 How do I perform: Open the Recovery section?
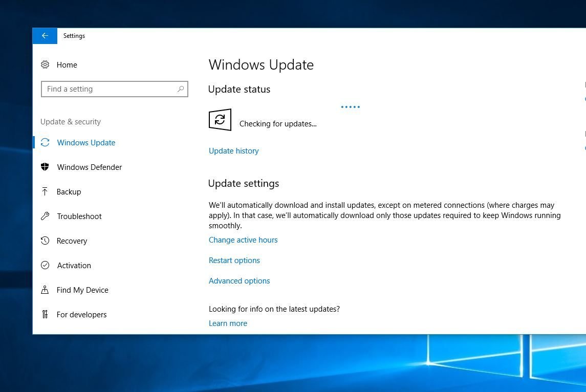point(72,241)
